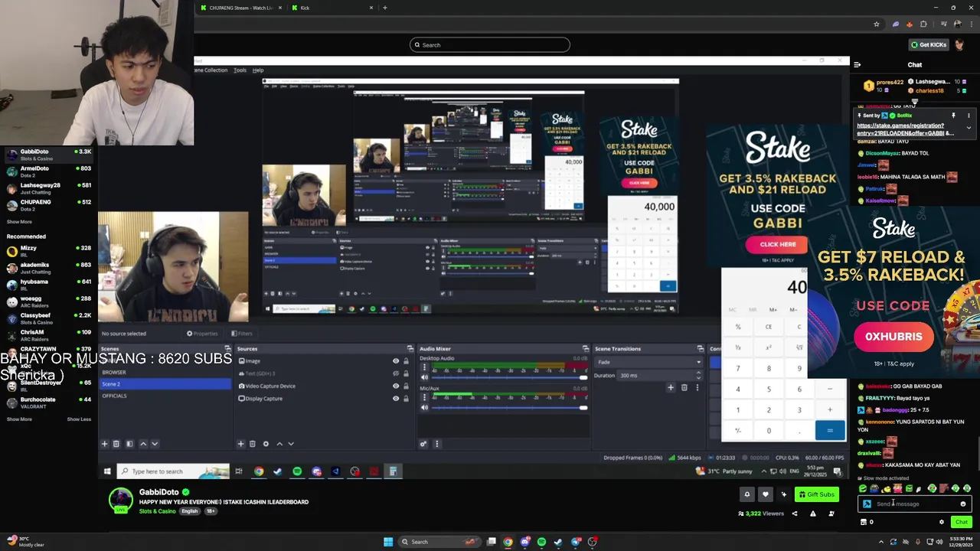
Task: Switch to CHUPAENG Stream browser tab
Action: (240, 8)
